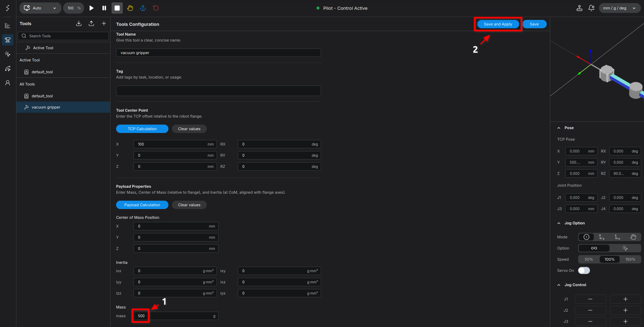This screenshot has height=327, width=644.
Task: Open the user profile sidebar icon
Action: [x=8, y=83]
